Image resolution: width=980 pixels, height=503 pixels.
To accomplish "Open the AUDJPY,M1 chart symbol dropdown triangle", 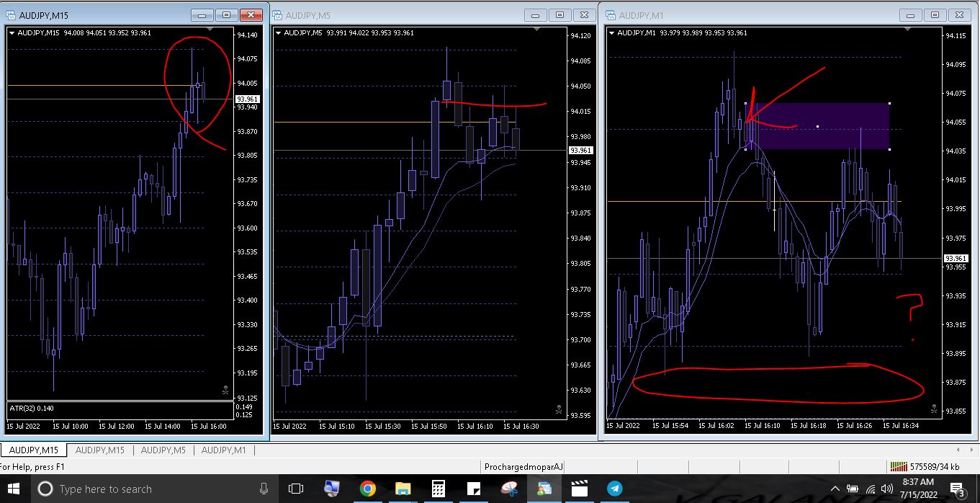I will [x=612, y=32].
